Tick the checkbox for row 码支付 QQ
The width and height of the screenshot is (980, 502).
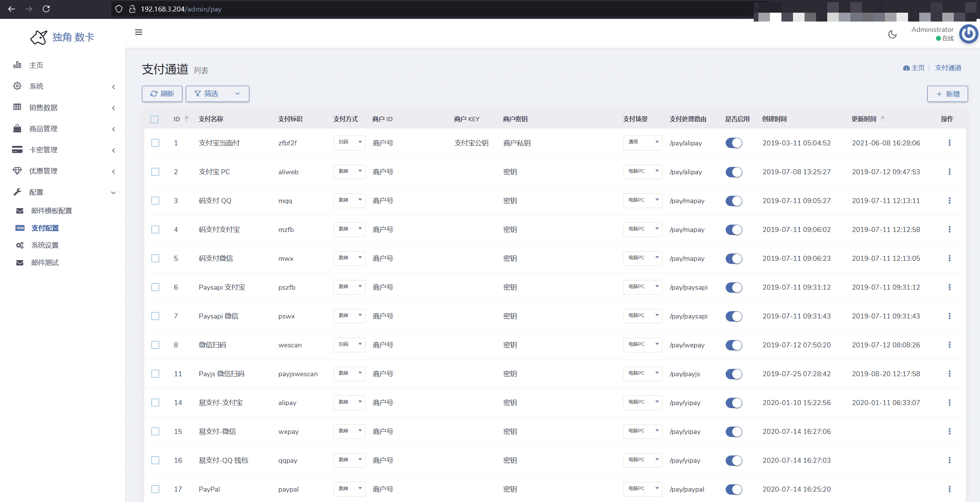point(155,201)
